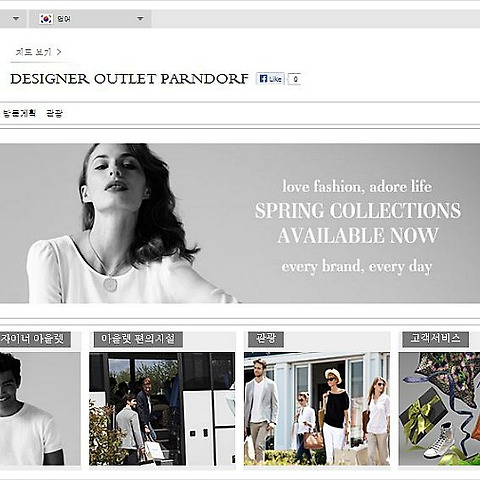Click the 'love fashion, adore life' banner text
Image resolution: width=480 pixels, height=480 pixels.
click(x=357, y=186)
